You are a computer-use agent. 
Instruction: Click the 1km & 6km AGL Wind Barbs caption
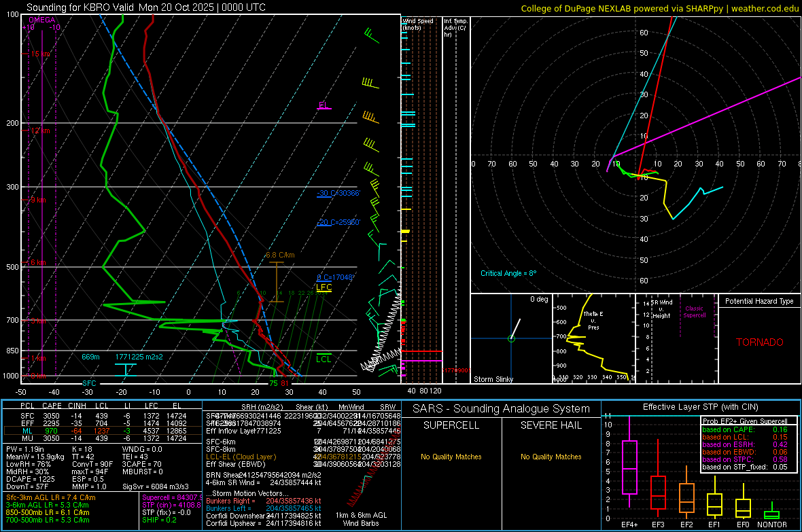(361, 519)
